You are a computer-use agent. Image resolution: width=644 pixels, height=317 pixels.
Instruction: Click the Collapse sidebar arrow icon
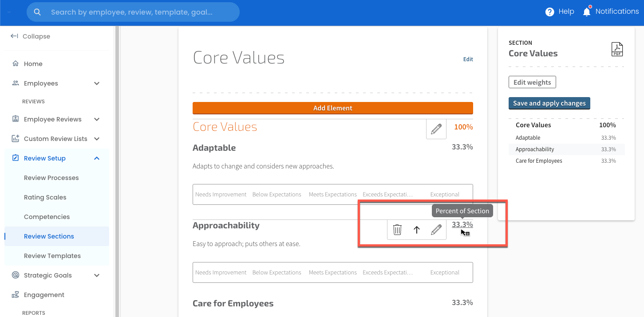(x=14, y=36)
